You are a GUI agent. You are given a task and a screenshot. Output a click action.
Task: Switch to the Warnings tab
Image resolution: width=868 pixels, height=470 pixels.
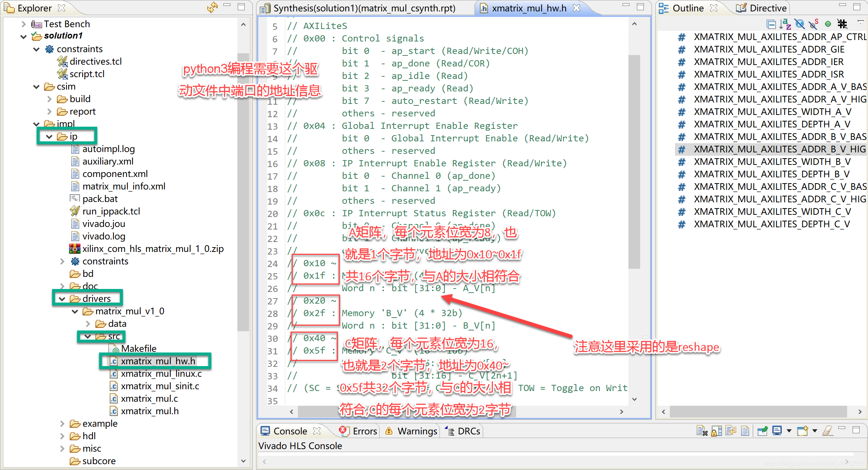point(411,431)
